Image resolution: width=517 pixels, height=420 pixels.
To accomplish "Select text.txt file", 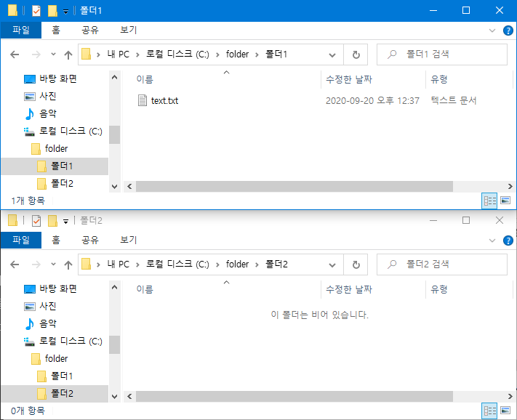I will (x=159, y=100).
